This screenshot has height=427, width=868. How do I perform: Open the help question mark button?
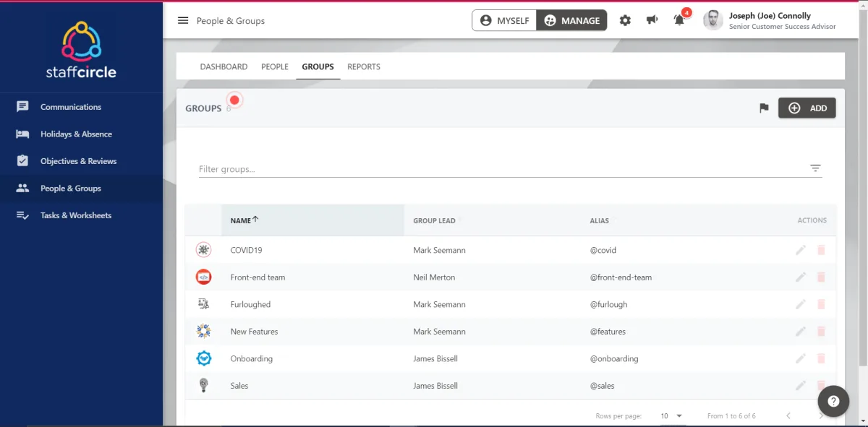833,401
